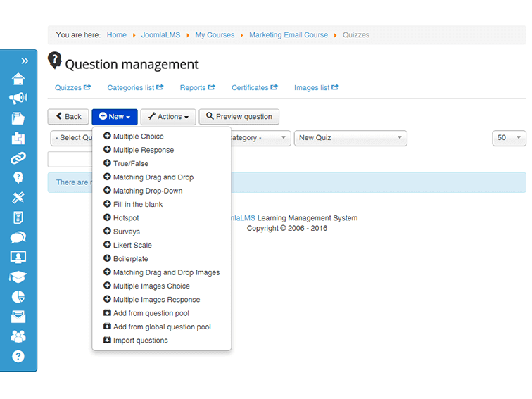532x399 pixels.
Task: Click the graduation cap icon in sidebar
Action: pyautogui.click(x=18, y=277)
